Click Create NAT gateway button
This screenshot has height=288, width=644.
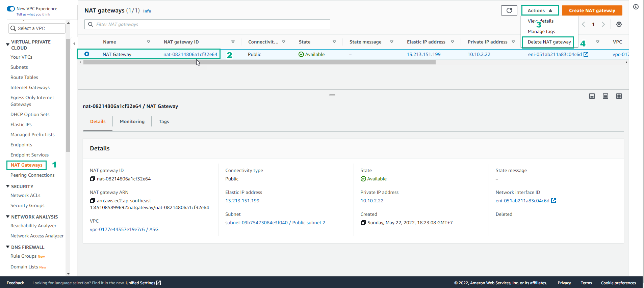pos(592,10)
